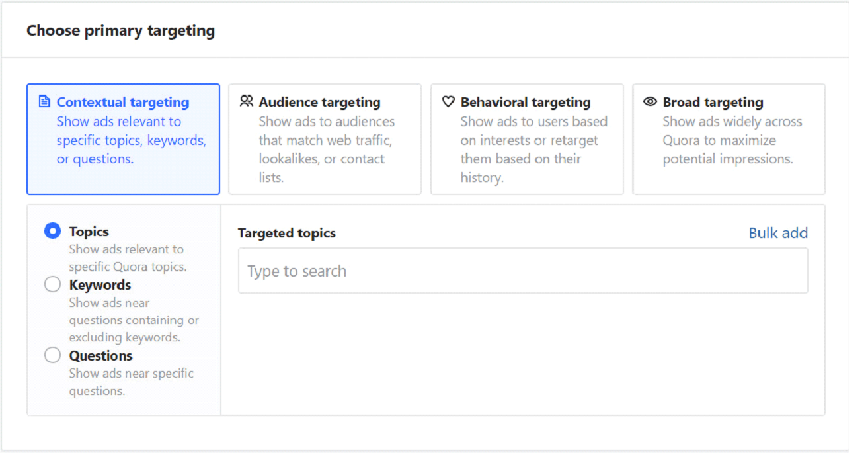Click 'Show ads relevant to specific Quora topics.' text

coord(128,258)
